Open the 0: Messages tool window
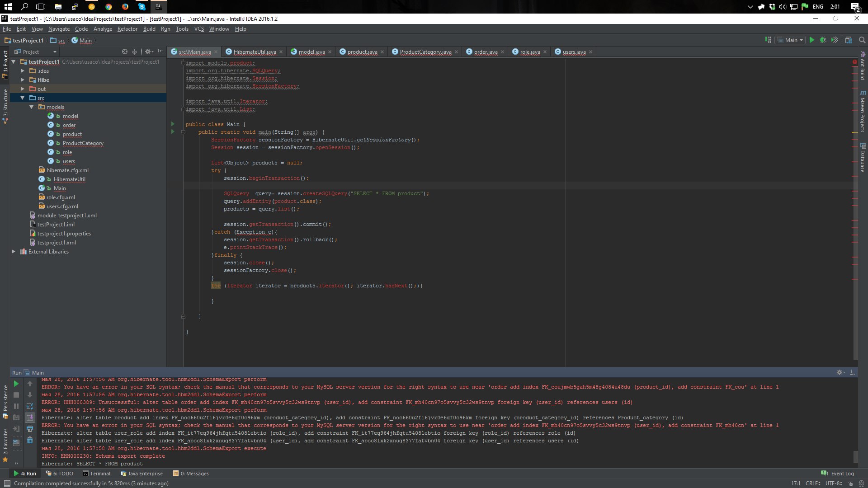 pos(191,474)
